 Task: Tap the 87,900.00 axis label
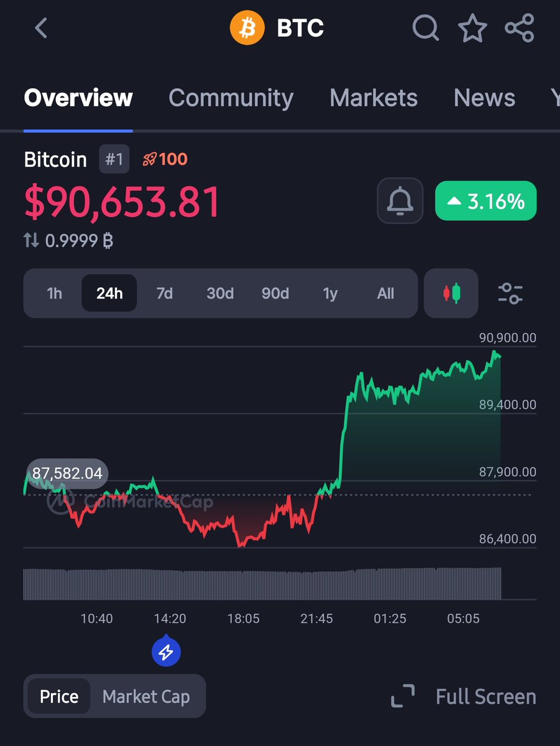507,472
